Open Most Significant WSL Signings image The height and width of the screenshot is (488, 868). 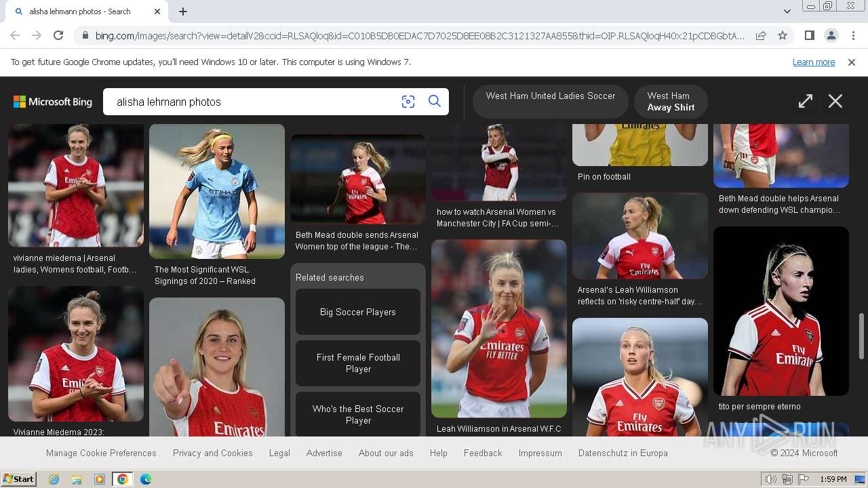217,191
